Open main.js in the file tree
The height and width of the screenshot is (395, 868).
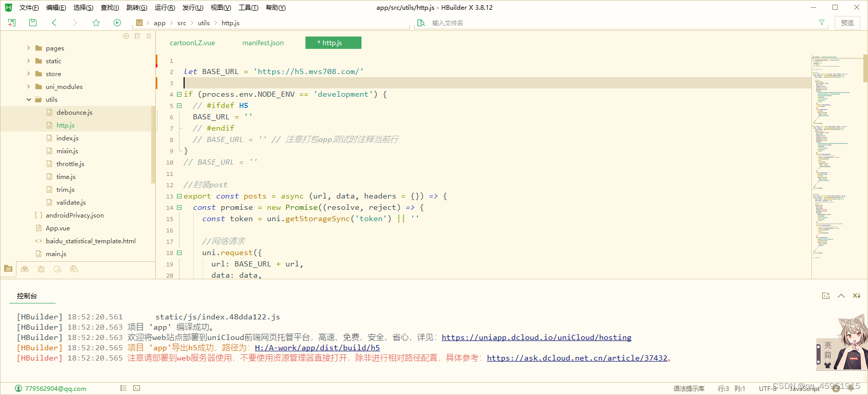tap(56, 254)
